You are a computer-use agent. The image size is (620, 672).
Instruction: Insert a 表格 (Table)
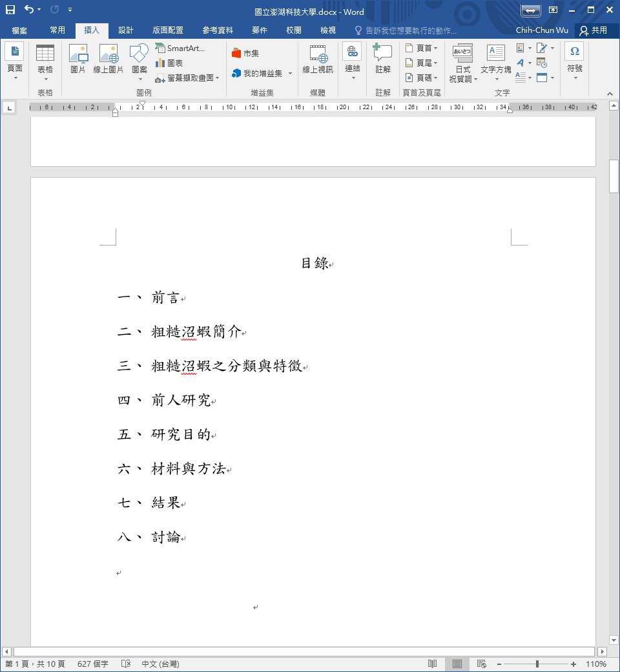(x=45, y=62)
